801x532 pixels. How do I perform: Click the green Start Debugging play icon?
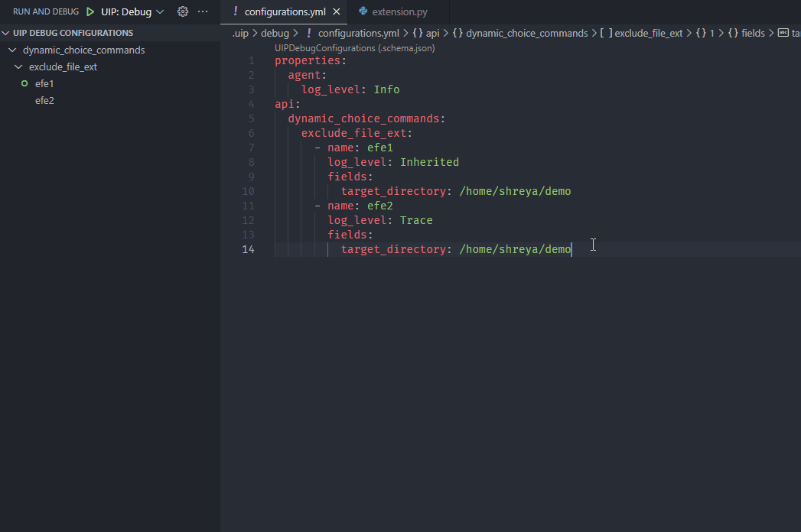(90, 12)
